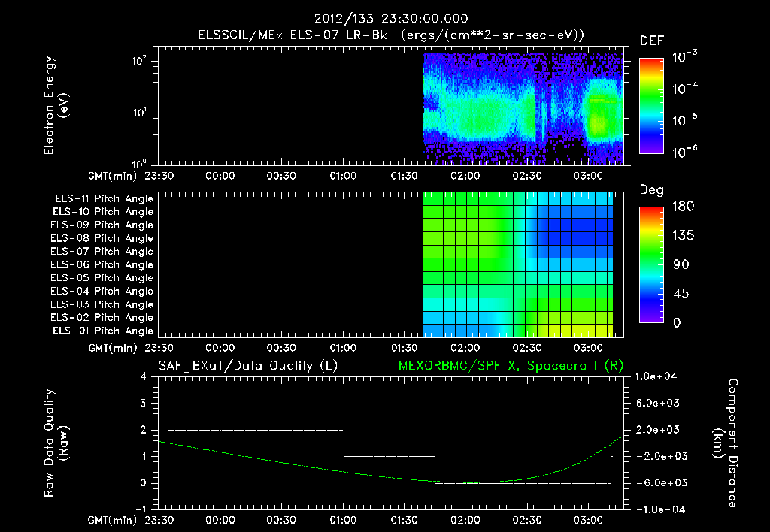Click 02:00 time label under the spectrogram

465,176
